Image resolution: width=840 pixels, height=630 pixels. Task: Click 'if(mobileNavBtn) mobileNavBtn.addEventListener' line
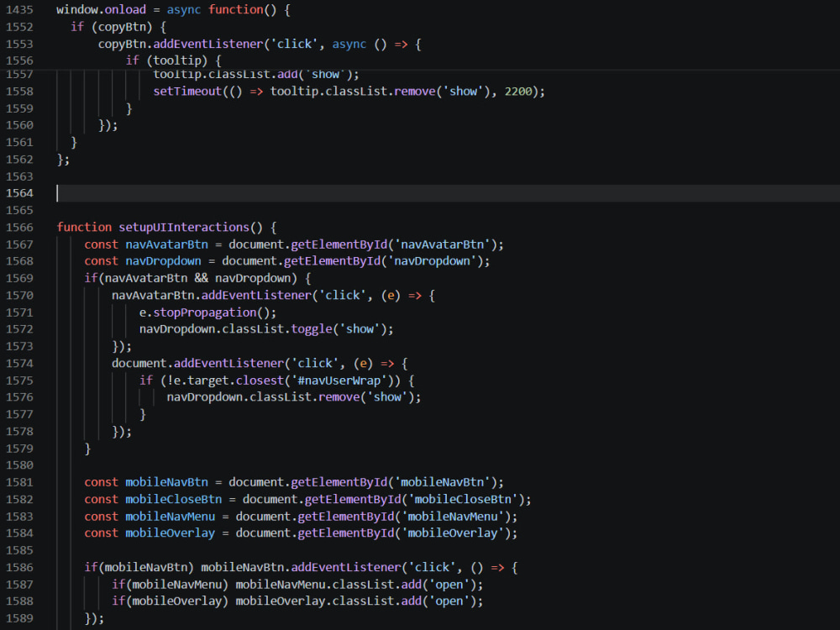tap(301, 567)
